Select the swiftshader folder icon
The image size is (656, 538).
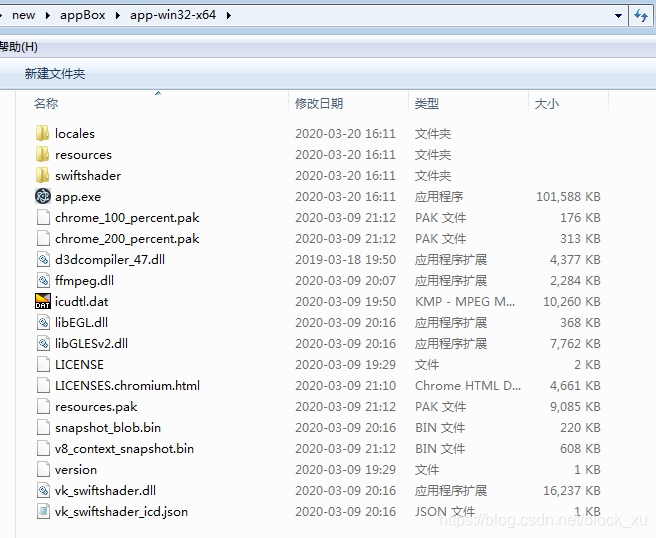coord(42,175)
